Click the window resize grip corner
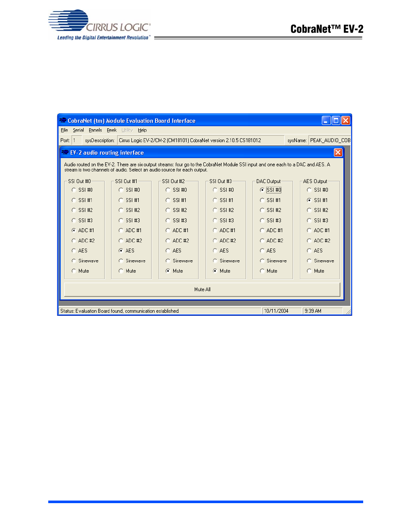 [x=348, y=311]
